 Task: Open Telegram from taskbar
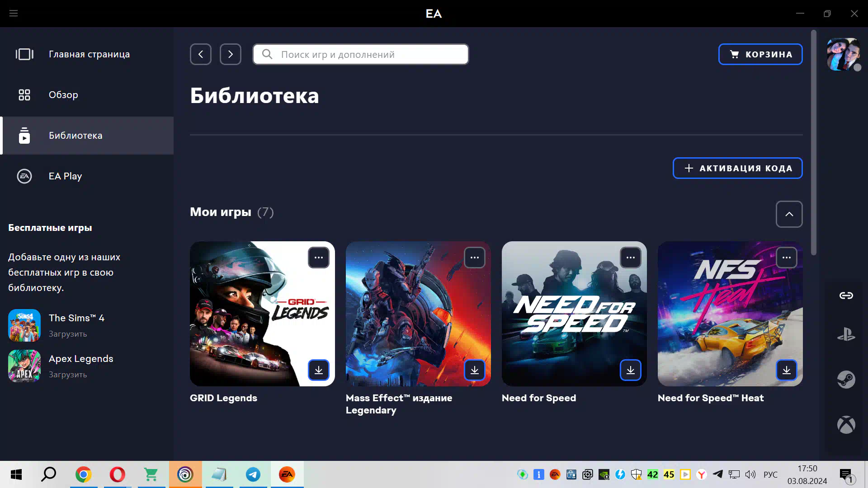coord(253,474)
